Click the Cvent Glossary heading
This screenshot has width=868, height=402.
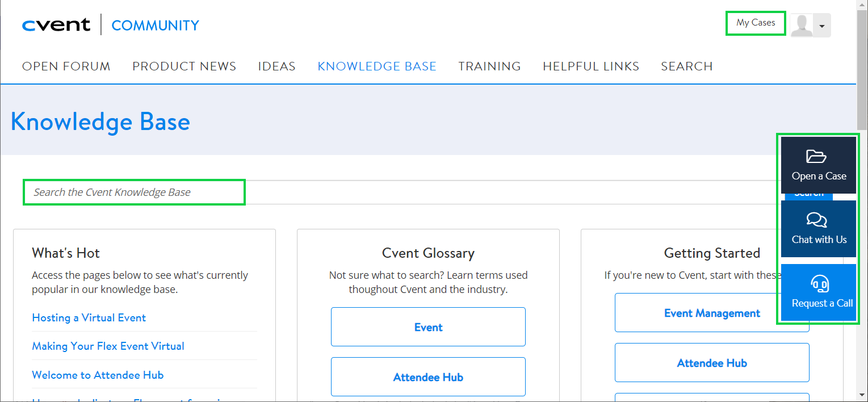428,253
